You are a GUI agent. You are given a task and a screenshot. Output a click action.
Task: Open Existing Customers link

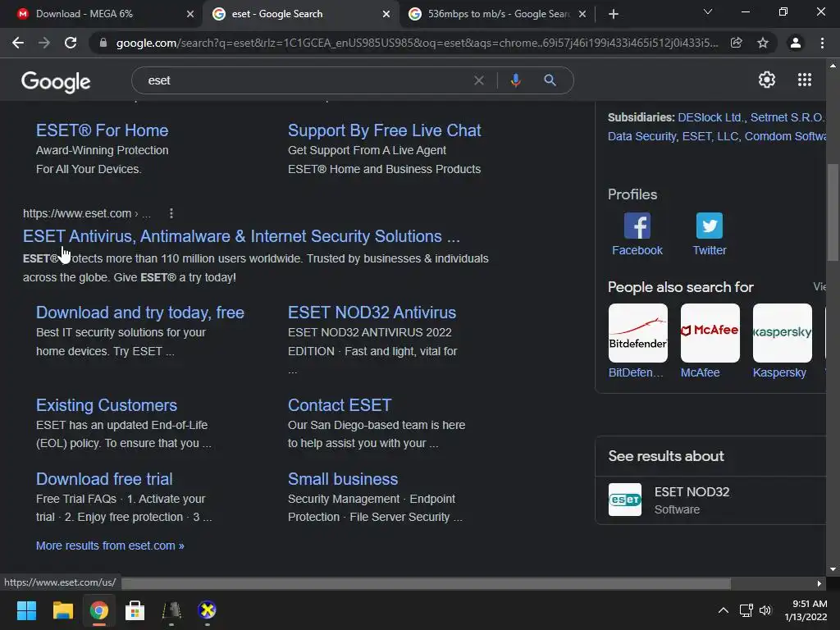pos(106,405)
